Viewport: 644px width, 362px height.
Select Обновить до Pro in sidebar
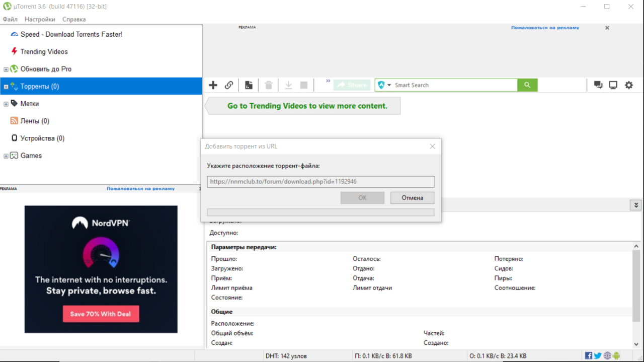point(46,69)
